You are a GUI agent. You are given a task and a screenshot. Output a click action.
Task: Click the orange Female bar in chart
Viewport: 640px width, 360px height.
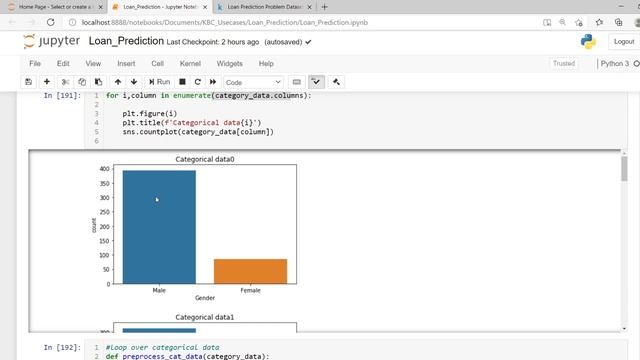point(250,271)
